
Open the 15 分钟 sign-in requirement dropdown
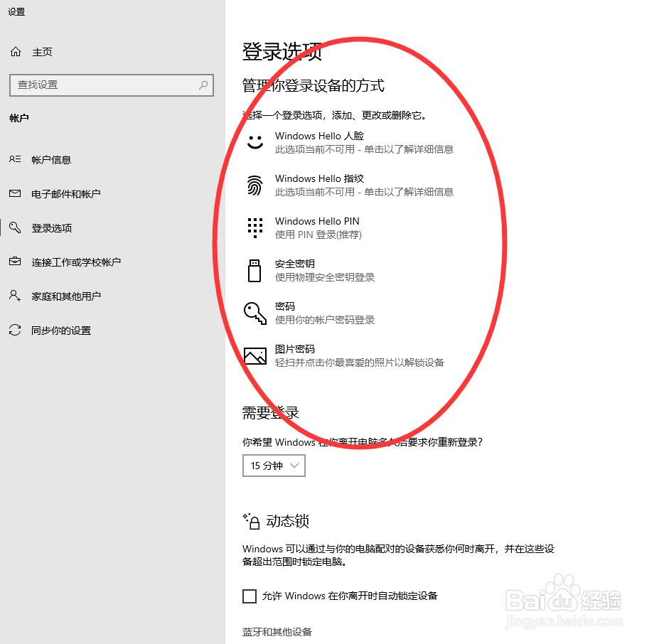(274, 466)
